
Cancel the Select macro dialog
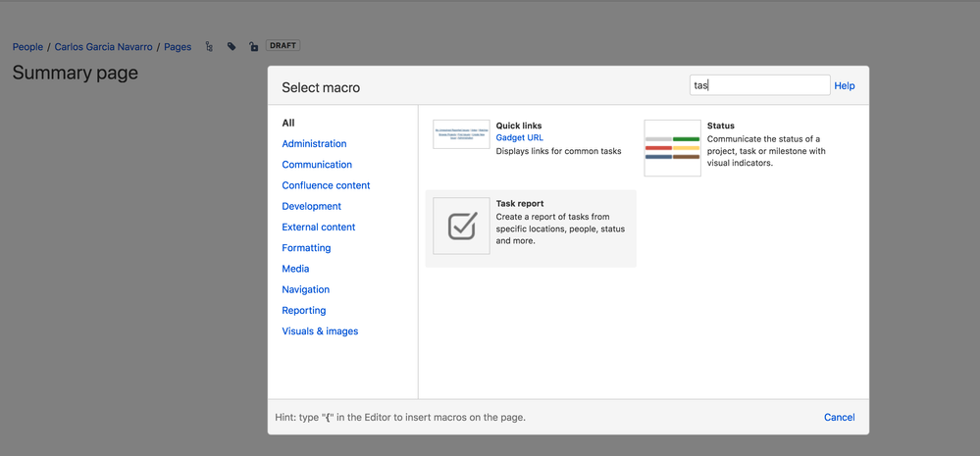[x=839, y=417]
